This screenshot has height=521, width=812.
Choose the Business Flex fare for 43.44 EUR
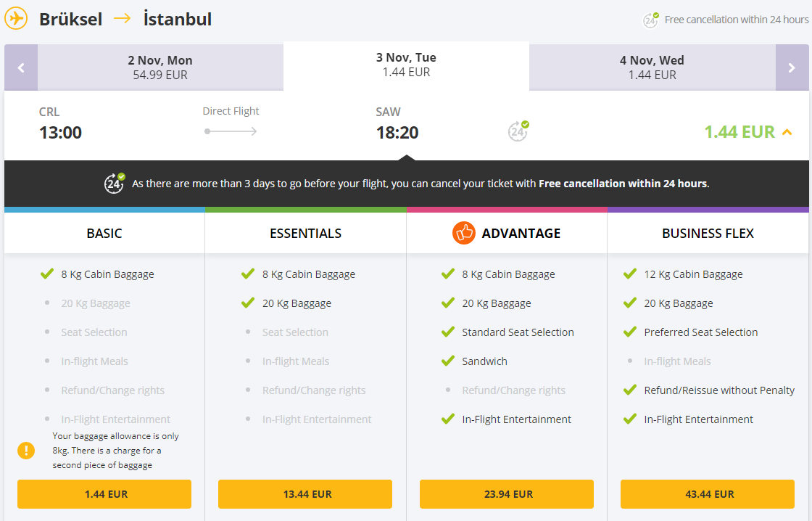coord(708,494)
